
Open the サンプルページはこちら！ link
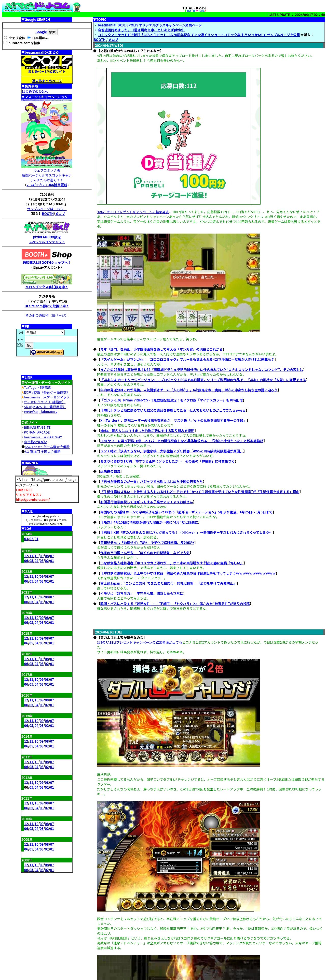46,209
